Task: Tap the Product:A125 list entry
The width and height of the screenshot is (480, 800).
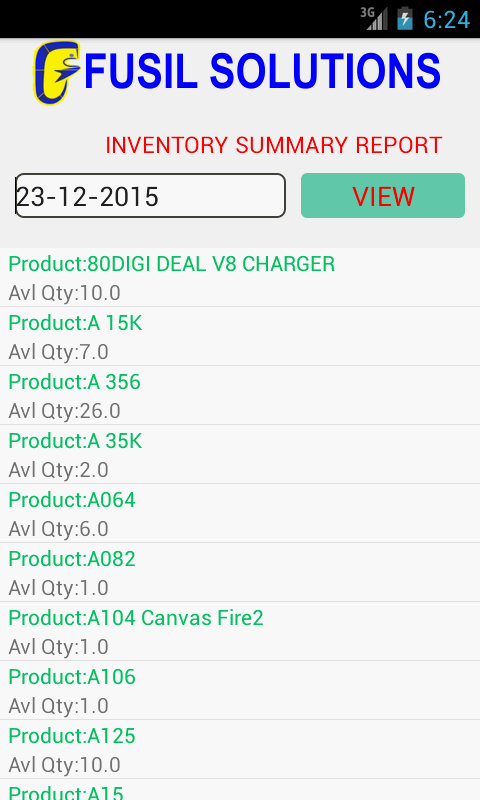Action: click(240, 749)
